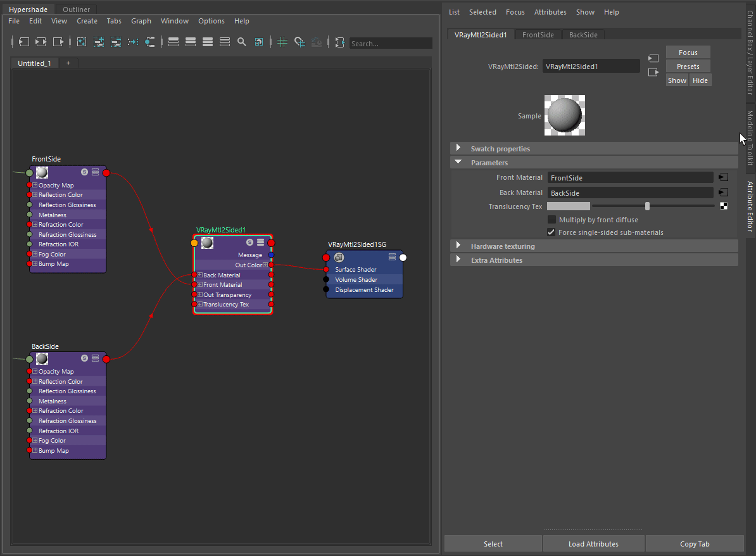Image resolution: width=756 pixels, height=556 pixels.
Task: Click the snap-to-grid magnet icon
Action: [299, 42]
